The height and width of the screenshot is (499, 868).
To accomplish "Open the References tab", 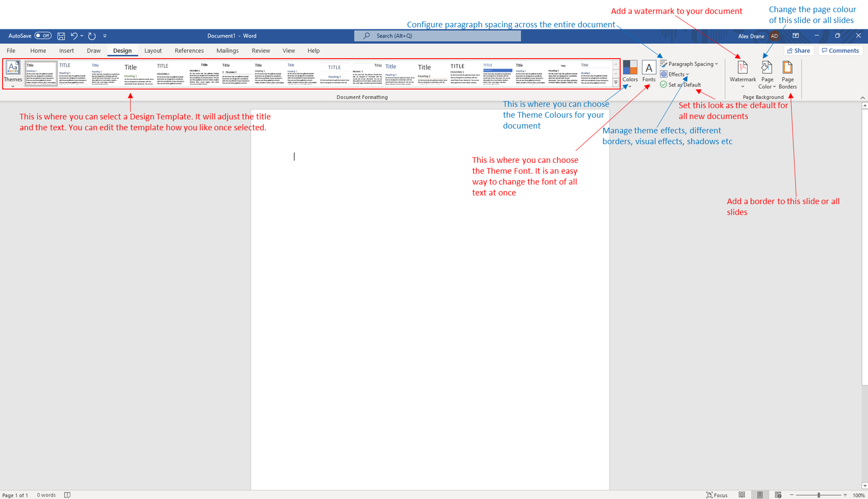I will (189, 51).
